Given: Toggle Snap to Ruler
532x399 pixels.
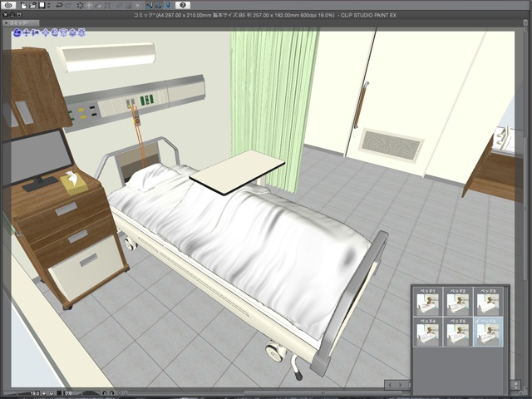Looking at the screenshot, I should click(x=150, y=6).
